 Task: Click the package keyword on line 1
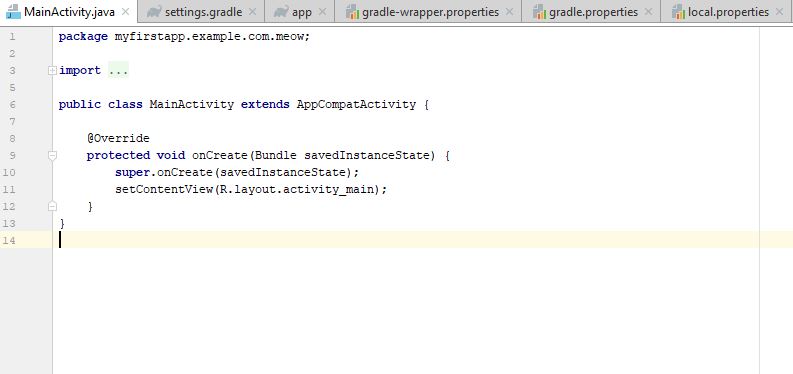[x=83, y=36]
